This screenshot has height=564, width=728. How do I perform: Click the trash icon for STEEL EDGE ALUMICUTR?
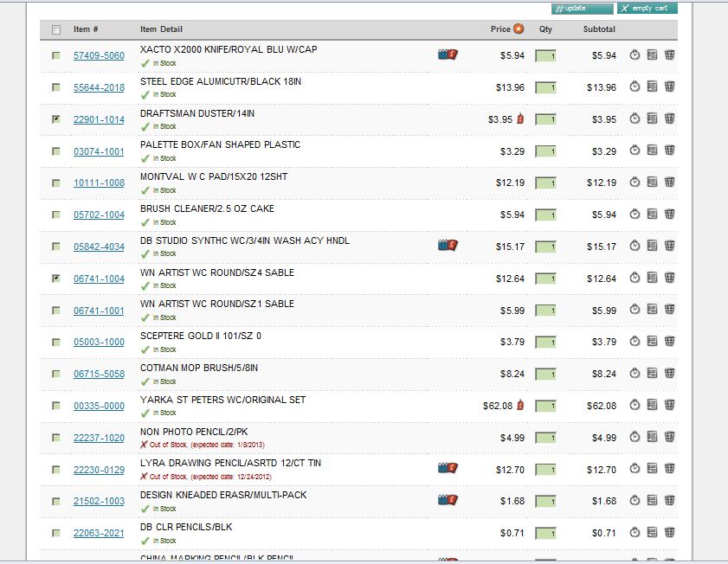[669, 87]
